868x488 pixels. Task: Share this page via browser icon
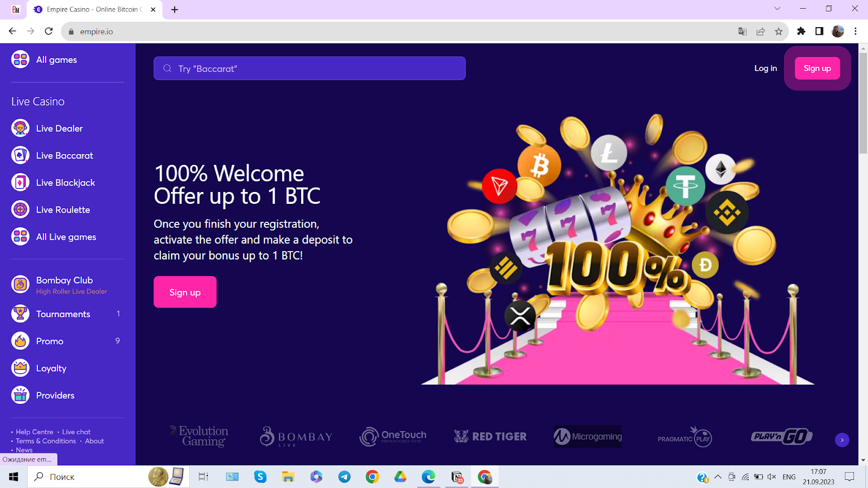tap(761, 31)
